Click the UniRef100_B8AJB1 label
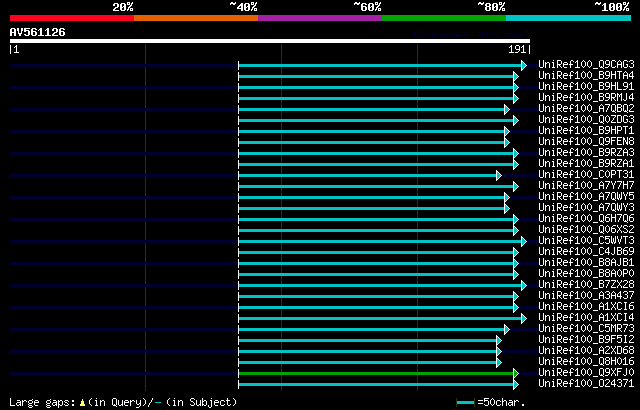The image size is (640, 410). click(586, 263)
